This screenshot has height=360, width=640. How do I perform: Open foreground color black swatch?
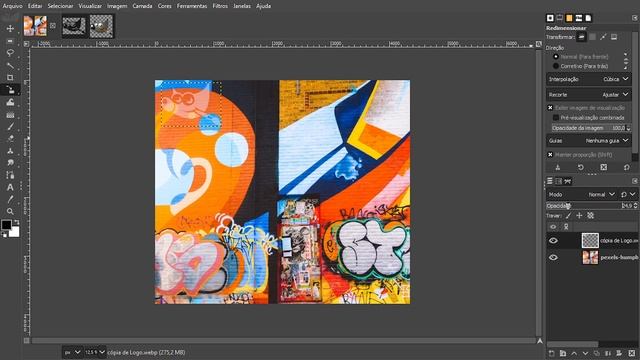coord(6,224)
